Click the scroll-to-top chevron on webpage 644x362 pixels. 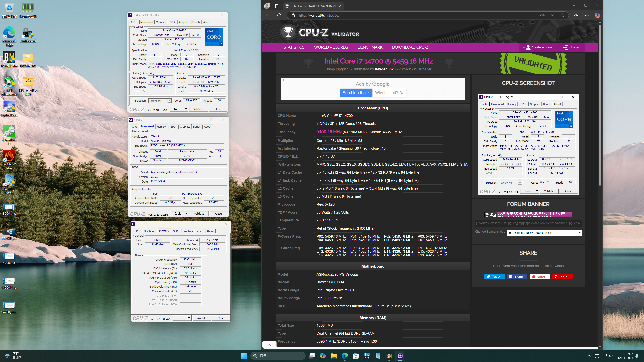click(269, 345)
